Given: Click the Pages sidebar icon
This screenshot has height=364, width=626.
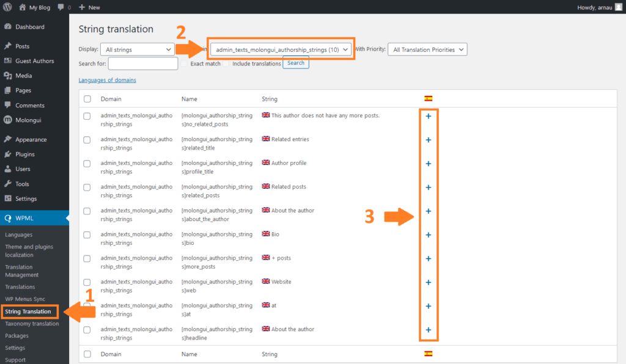Looking at the screenshot, I should [x=7, y=90].
